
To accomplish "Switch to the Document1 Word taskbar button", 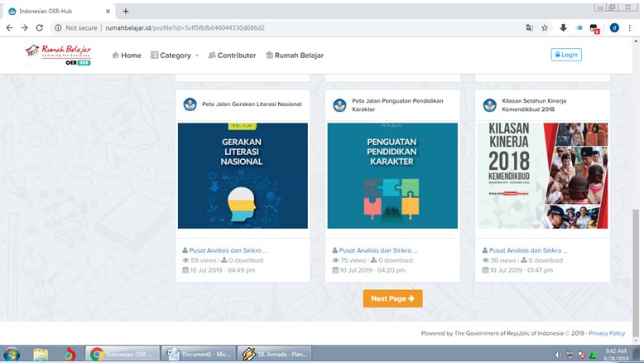I will click(x=199, y=354).
